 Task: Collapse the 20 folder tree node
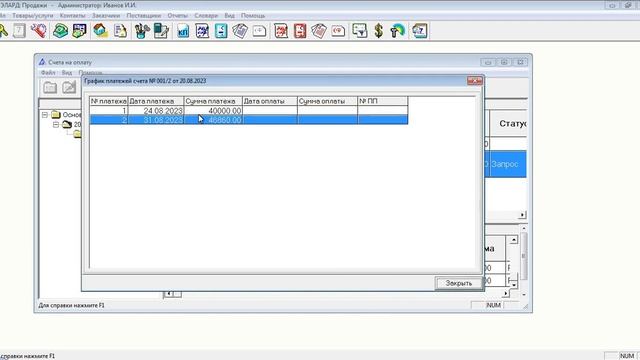(x=56, y=124)
